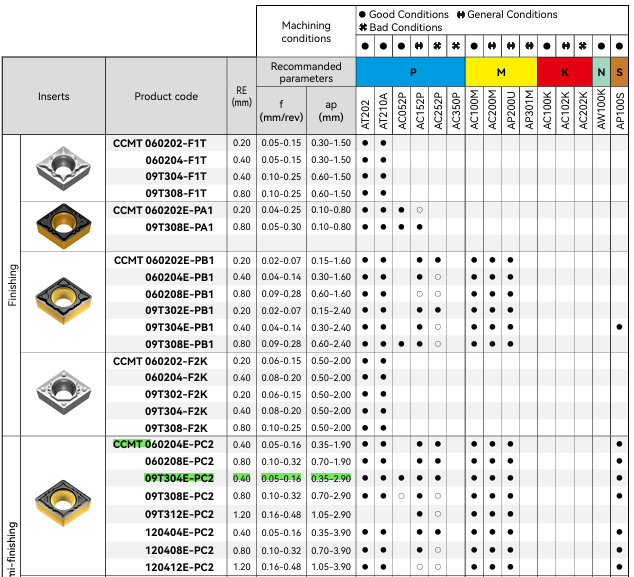Click feed value 0.04-0.25 in 060202E-PA1 row
634x577 pixels.
(281, 210)
